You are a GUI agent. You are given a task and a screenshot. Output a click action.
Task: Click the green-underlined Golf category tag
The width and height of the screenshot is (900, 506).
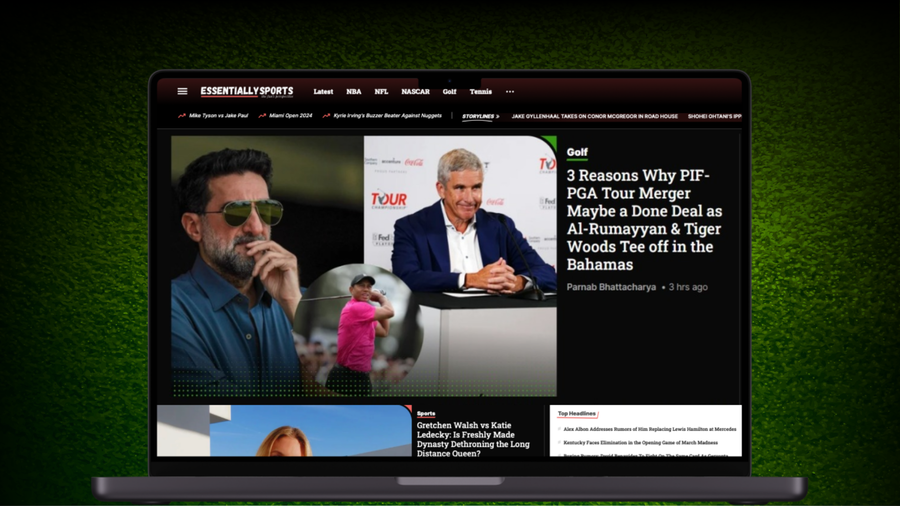577,153
